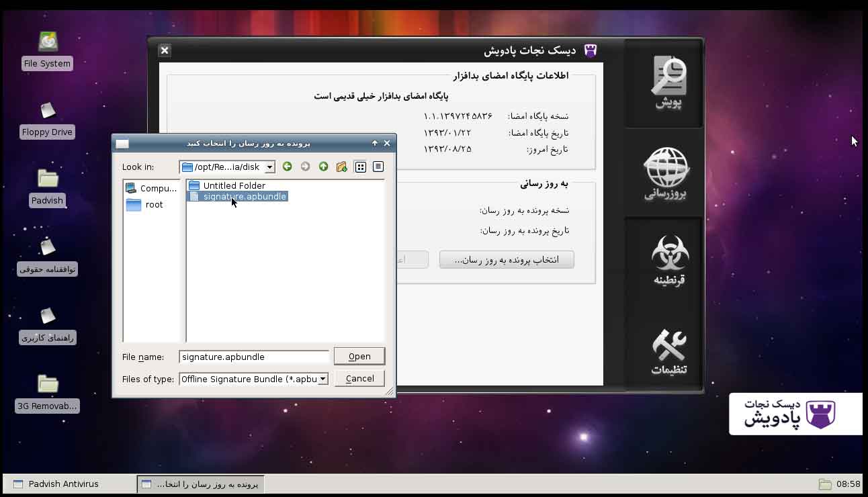Click the Padvish rescue disk logo banner

[x=795, y=414]
